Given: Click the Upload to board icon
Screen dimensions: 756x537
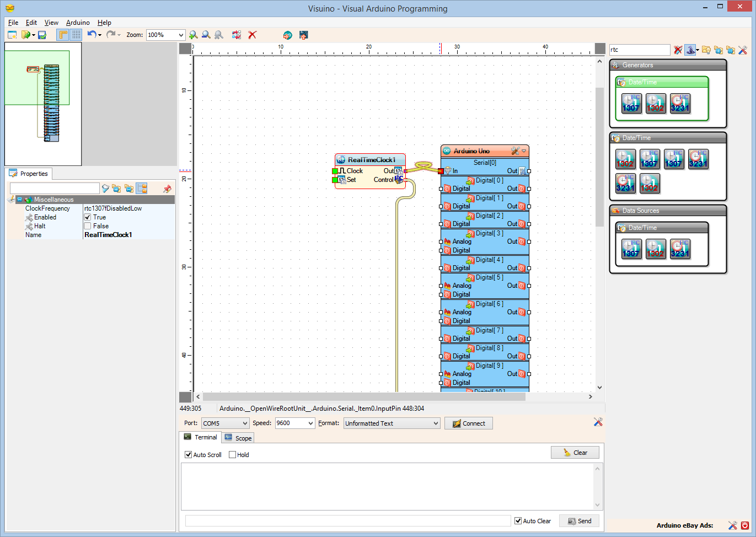Looking at the screenshot, I should tap(303, 35).
